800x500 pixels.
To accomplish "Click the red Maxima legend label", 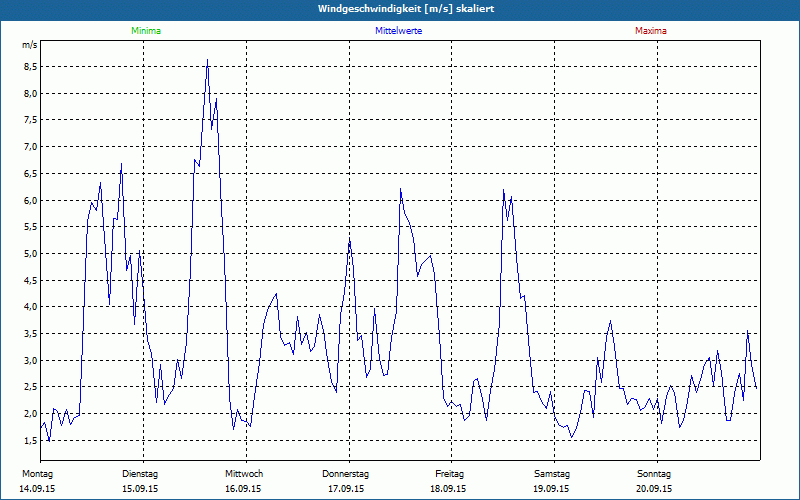I will coord(651,31).
